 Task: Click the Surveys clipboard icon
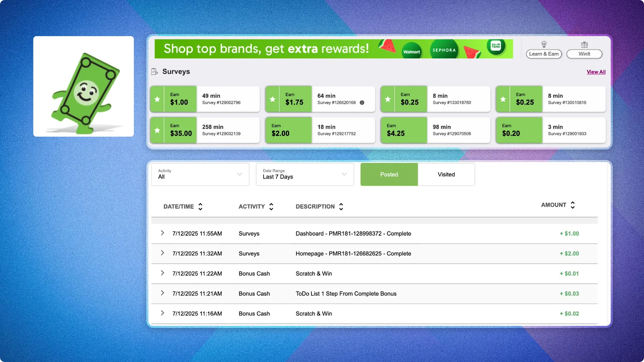click(155, 72)
